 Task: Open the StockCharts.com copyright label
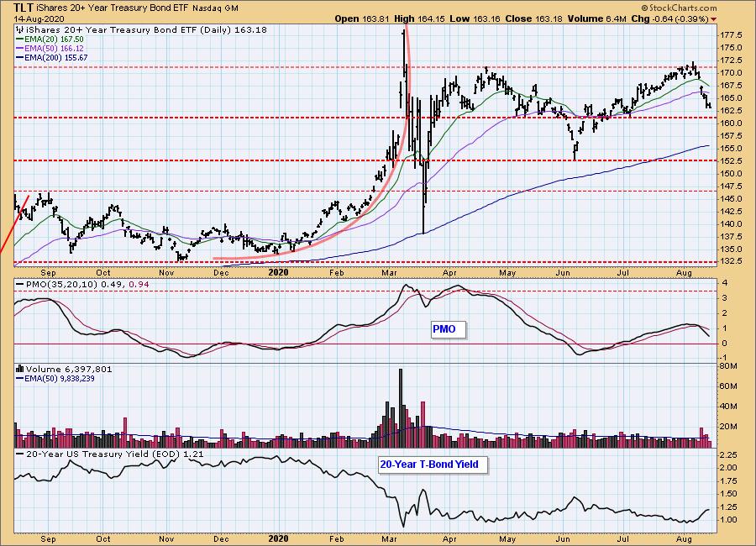point(679,8)
